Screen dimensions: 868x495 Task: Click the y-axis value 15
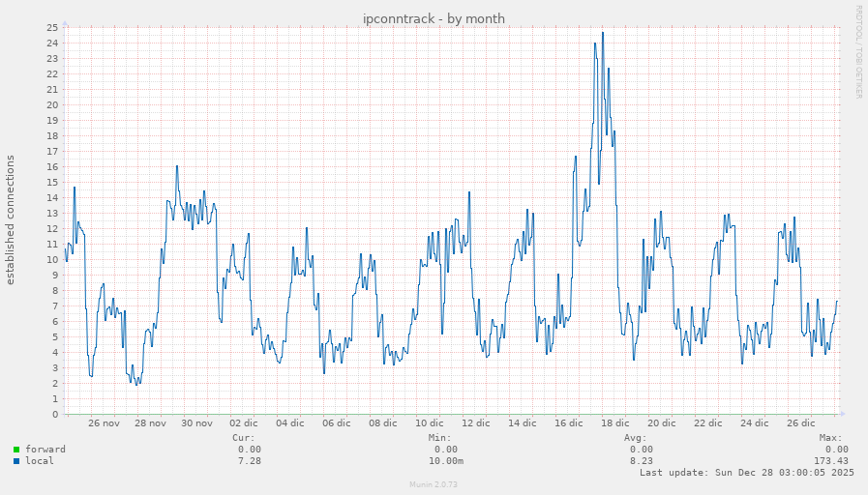point(52,182)
